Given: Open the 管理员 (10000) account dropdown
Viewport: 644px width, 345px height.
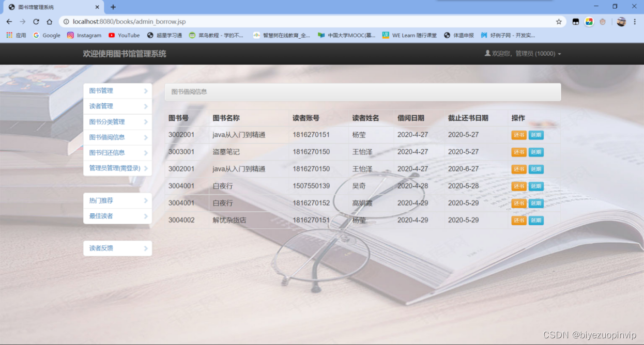Looking at the screenshot, I should 528,53.
